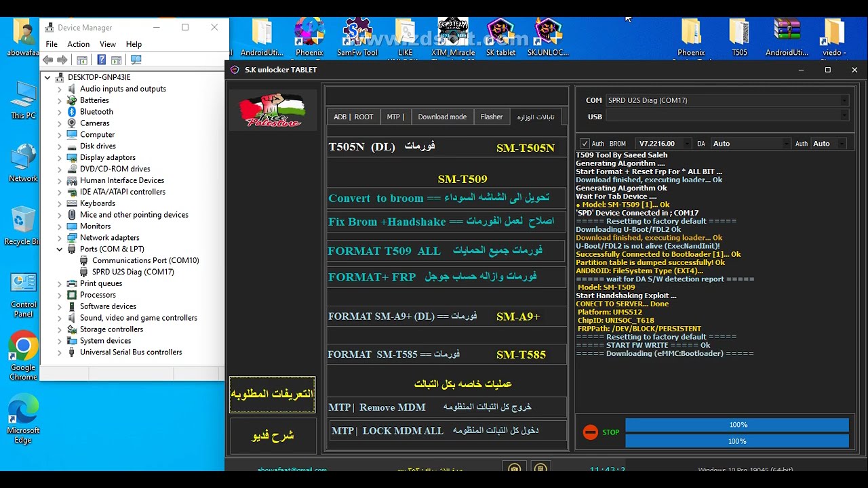Click MTP| Remove MDM button
The width and height of the screenshot is (868, 488).
446,407
